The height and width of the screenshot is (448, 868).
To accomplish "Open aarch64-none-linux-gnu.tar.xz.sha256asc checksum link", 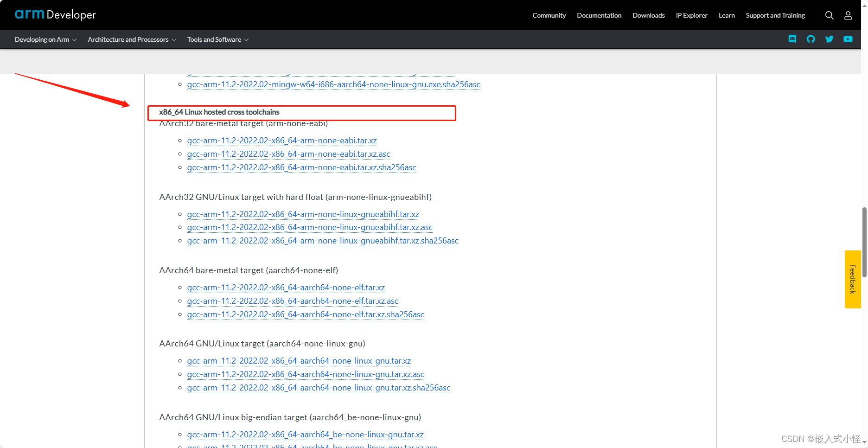I will (x=319, y=388).
